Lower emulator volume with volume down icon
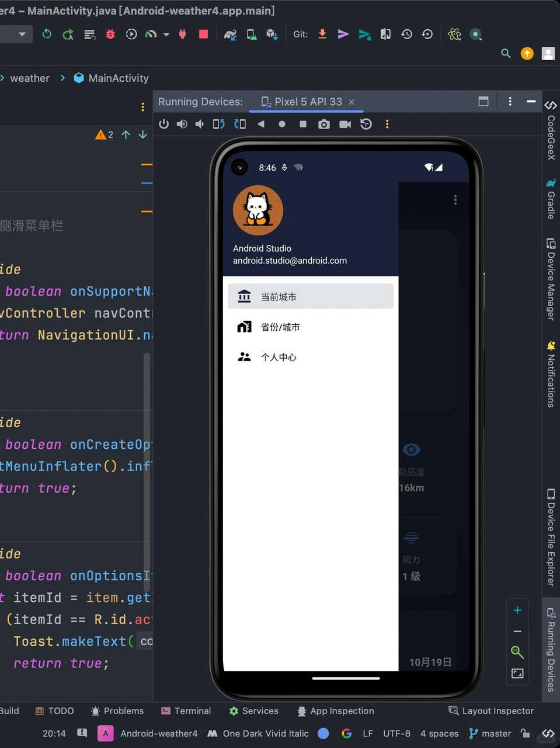Image resolution: width=560 pixels, height=748 pixels. tap(200, 124)
